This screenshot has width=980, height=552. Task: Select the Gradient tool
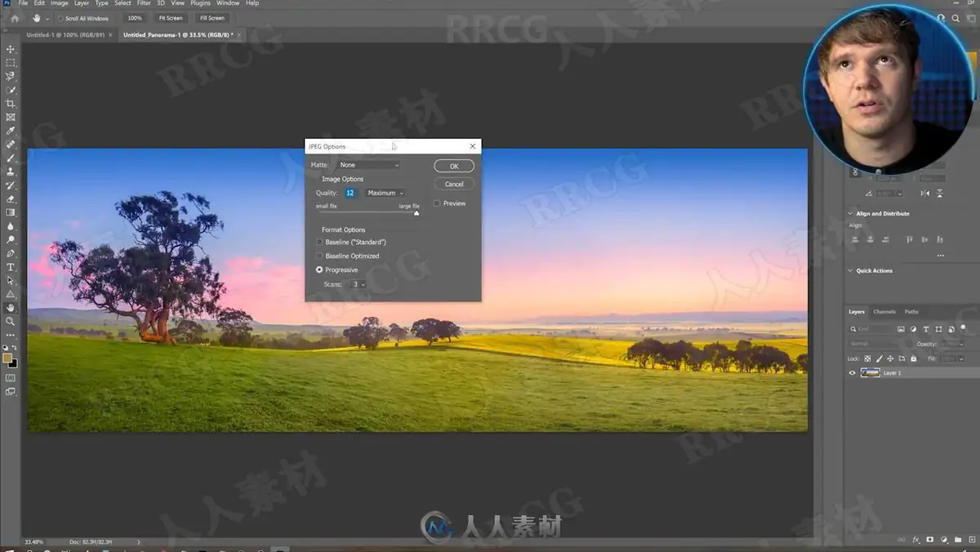click(x=11, y=212)
